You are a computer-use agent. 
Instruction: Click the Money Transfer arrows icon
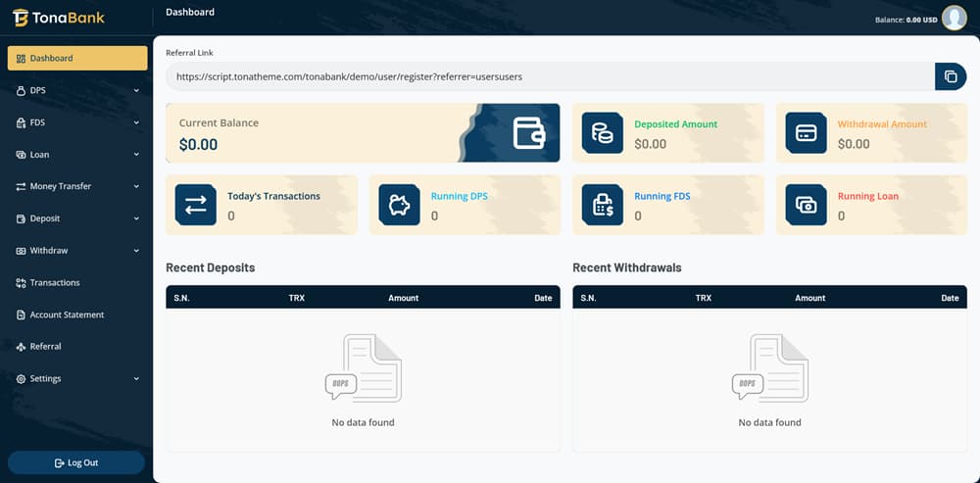pos(21,186)
